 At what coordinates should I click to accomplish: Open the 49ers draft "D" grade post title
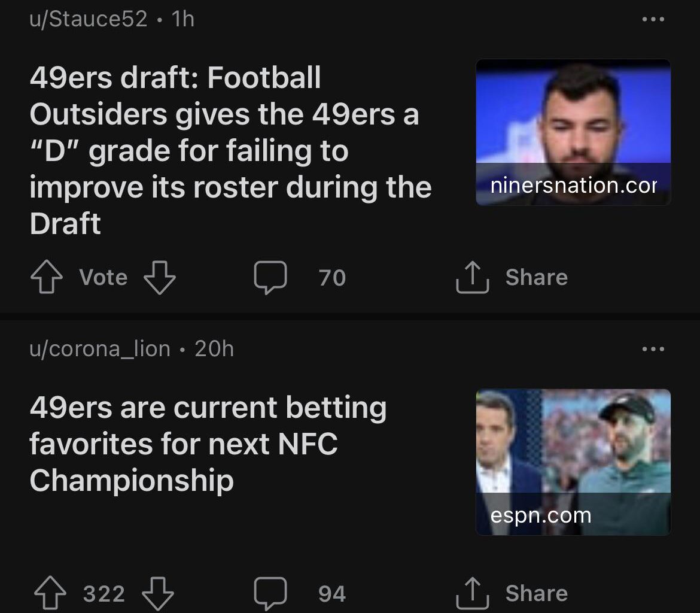(230, 150)
